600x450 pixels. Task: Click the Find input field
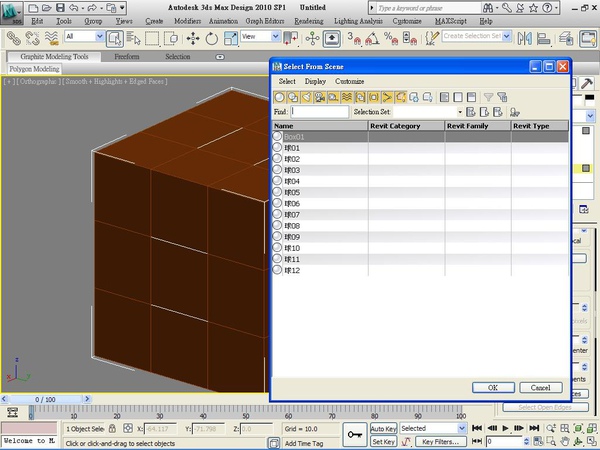320,112
